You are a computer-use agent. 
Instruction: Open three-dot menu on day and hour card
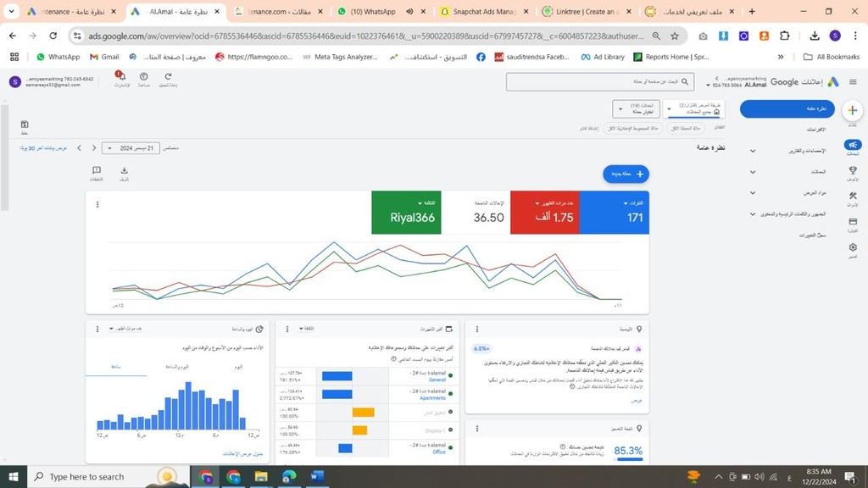pyautogui.click(x=97, y=330)
